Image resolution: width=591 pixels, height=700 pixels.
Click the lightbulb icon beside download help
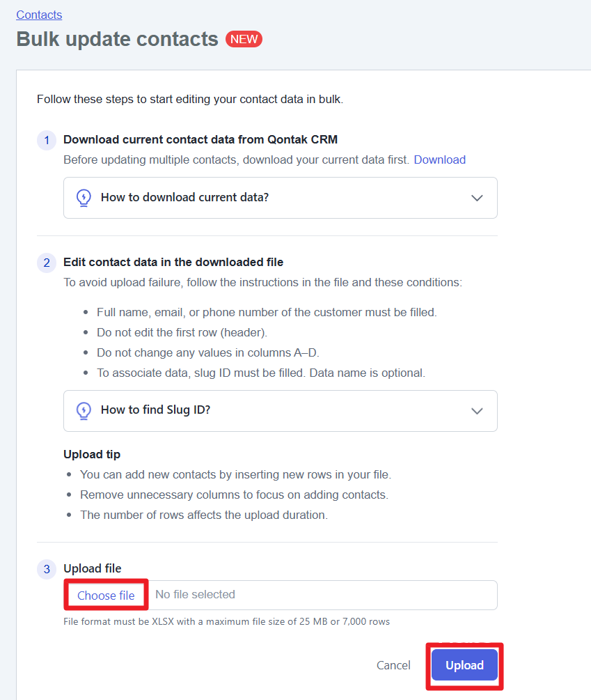click(x=84, y=197)
